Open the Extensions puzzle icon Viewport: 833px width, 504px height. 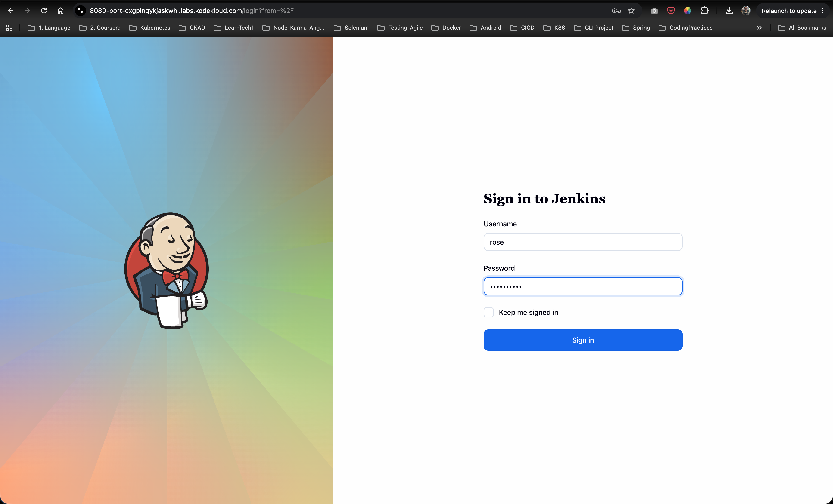point(705,11)
